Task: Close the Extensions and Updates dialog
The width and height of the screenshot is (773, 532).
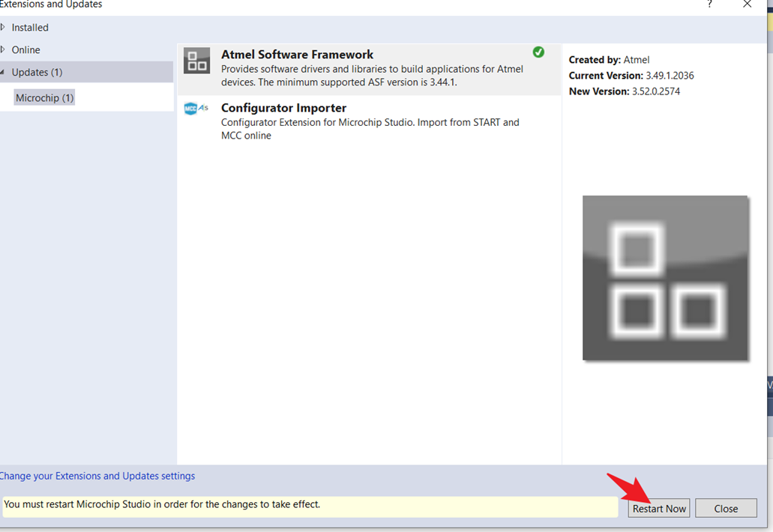Action: [747, 4]
